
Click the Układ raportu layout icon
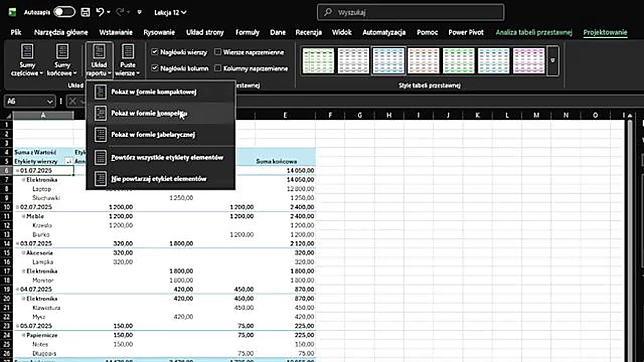(99, 52)
